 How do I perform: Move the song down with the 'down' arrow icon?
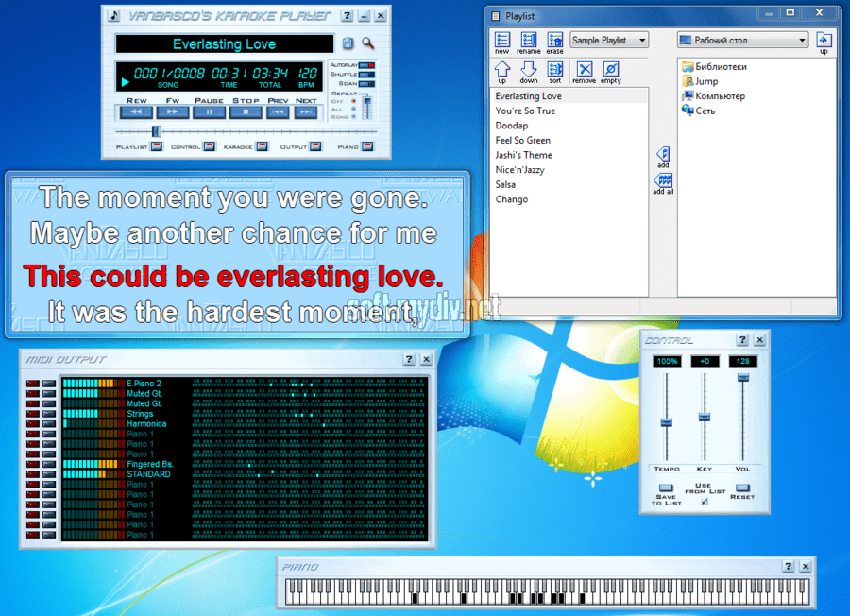click(x=529, y=69)
